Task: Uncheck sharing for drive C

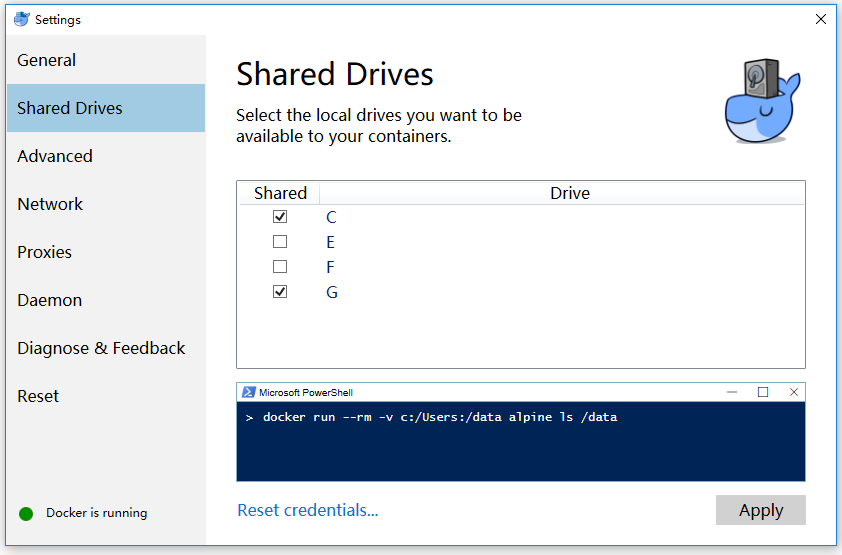Action: click(x=280, y=217)
